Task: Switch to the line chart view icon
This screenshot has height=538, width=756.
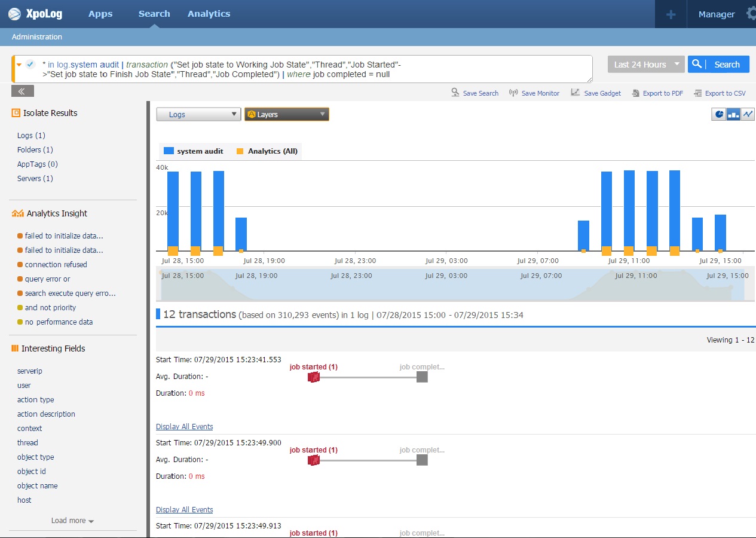Action: point(748,114)
